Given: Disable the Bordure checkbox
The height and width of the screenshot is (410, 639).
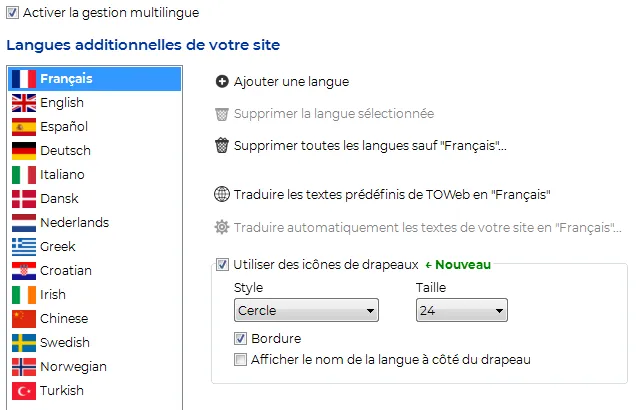Looking at the screenshot, I should pos(240,338).
